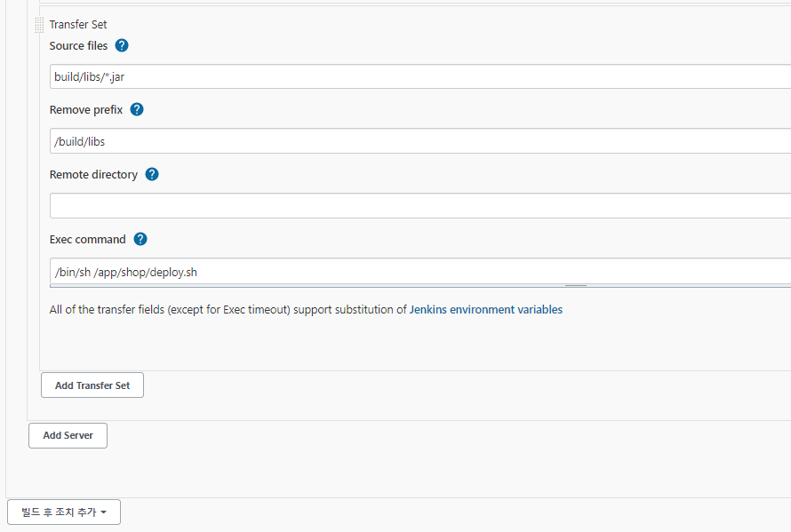Click the transfer fields substitution note text
The width and height of the screenshot is (791, 532).
tap(228, 310)
